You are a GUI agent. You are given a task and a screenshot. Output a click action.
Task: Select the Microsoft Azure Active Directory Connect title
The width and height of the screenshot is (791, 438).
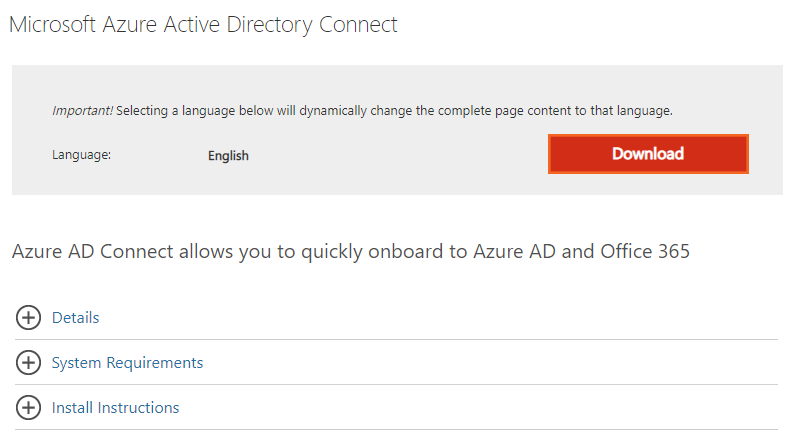203,25
